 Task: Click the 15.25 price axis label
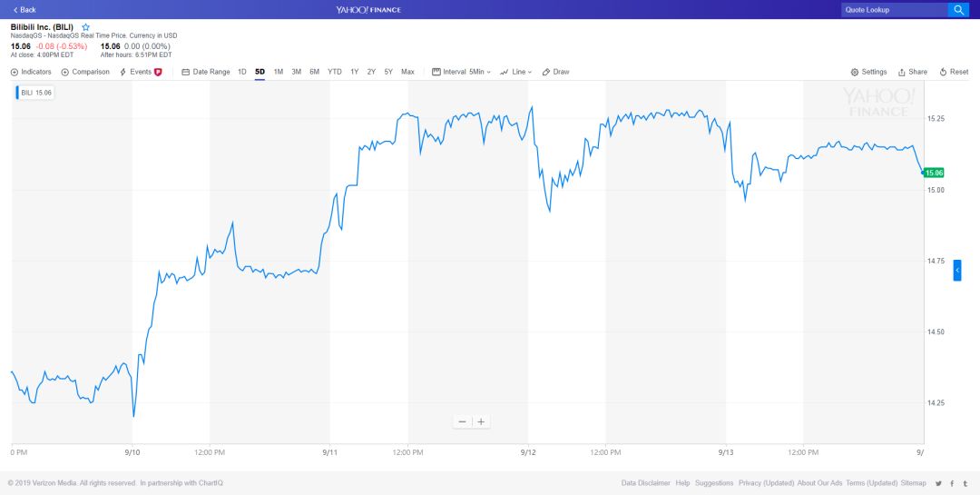pyautogui.click(x=936, y=119)
